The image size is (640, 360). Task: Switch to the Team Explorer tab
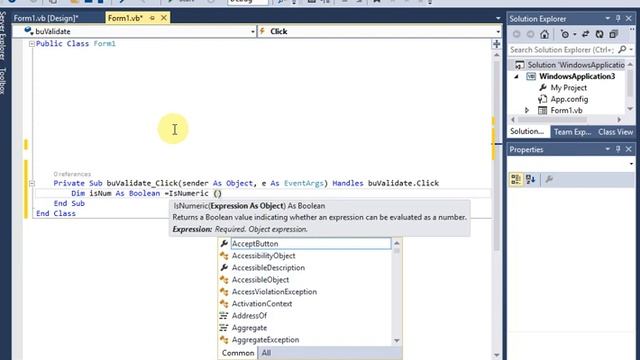pos(572,132)
